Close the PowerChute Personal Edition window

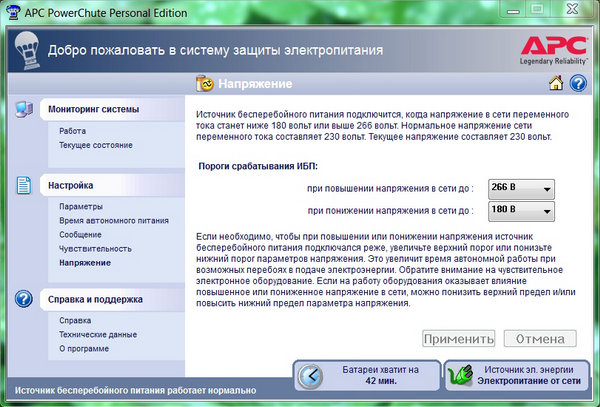[x=572, y=9]
